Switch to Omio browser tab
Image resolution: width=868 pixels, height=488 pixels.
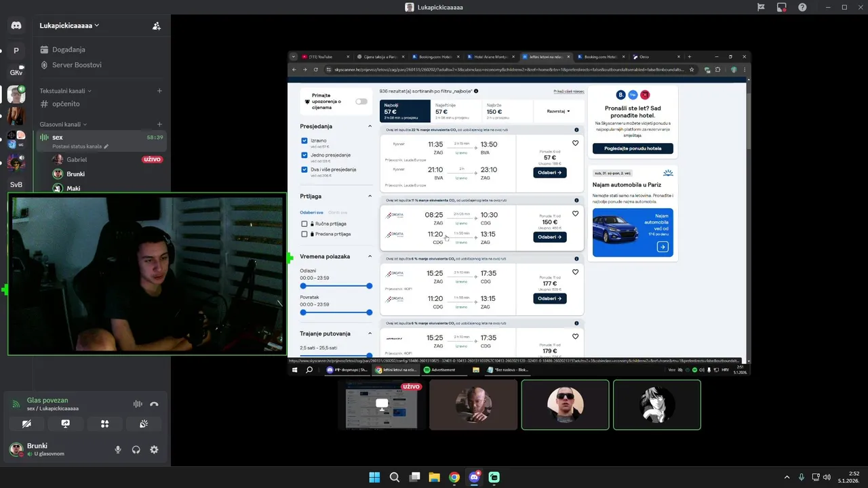click(655, 57)
